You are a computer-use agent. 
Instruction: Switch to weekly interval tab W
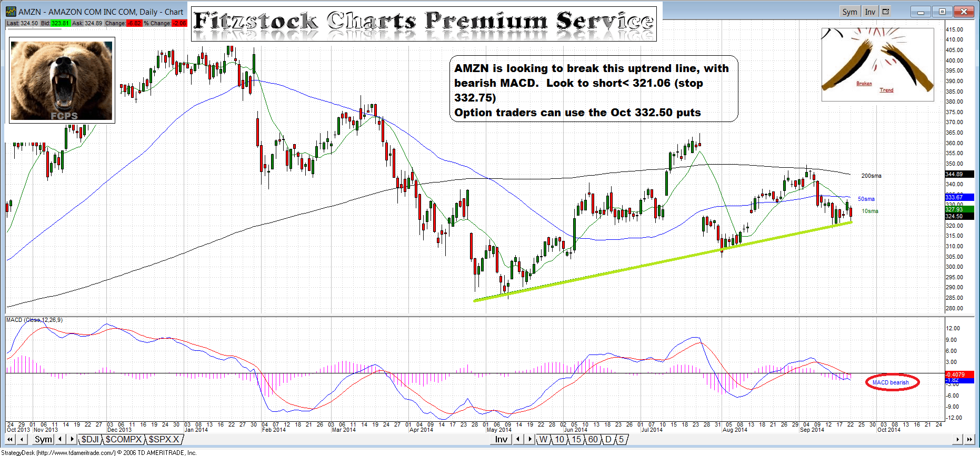[x=543, y=439]
